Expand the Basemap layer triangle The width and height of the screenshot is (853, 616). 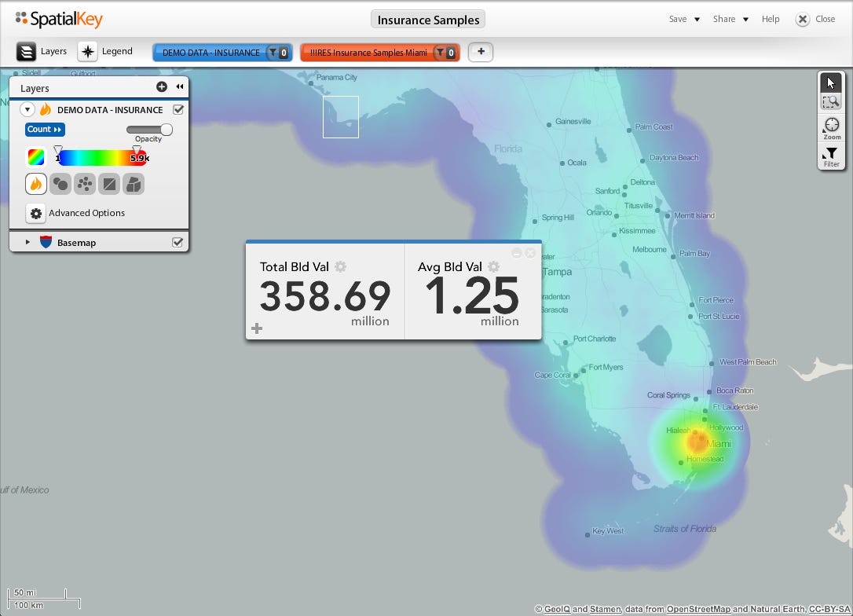pyautogui.click(x=27, y=242)
